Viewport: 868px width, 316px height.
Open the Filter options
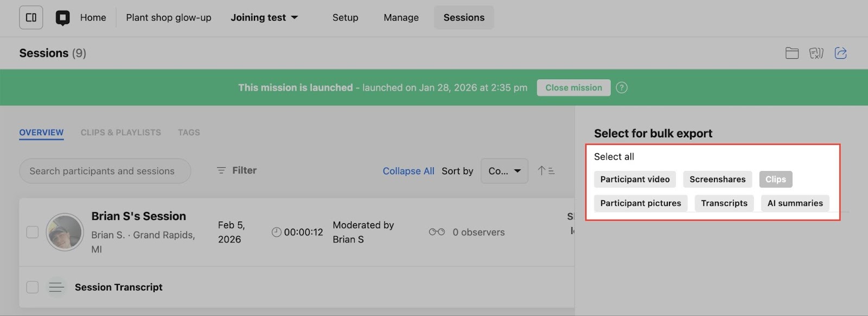pos(237,170)
